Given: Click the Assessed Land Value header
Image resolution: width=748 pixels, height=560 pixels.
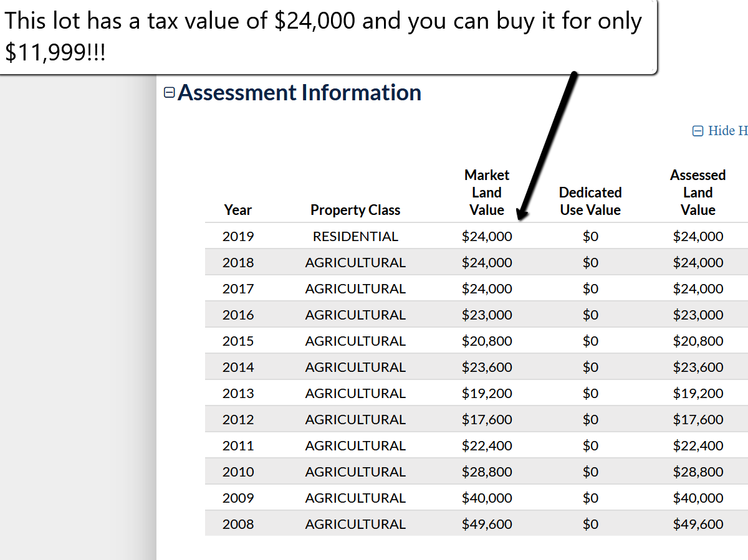Looking at the screenshot, I should (x=698, y=192).
